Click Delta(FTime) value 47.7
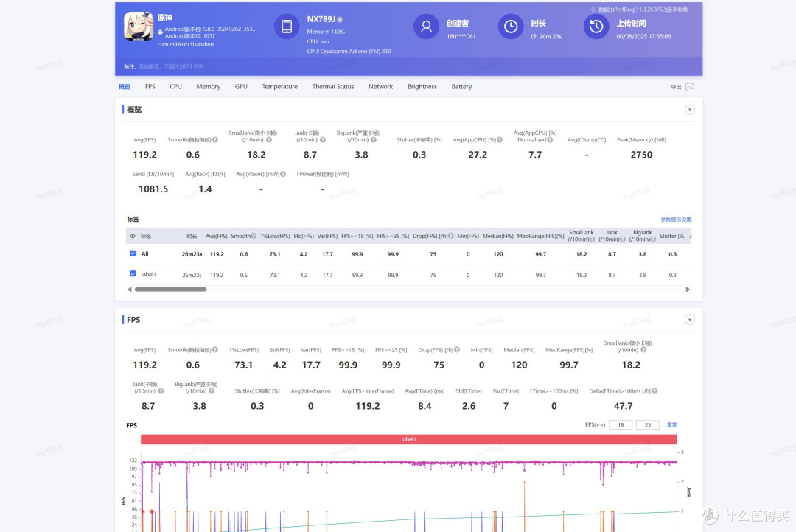 [x=623, y=406]
